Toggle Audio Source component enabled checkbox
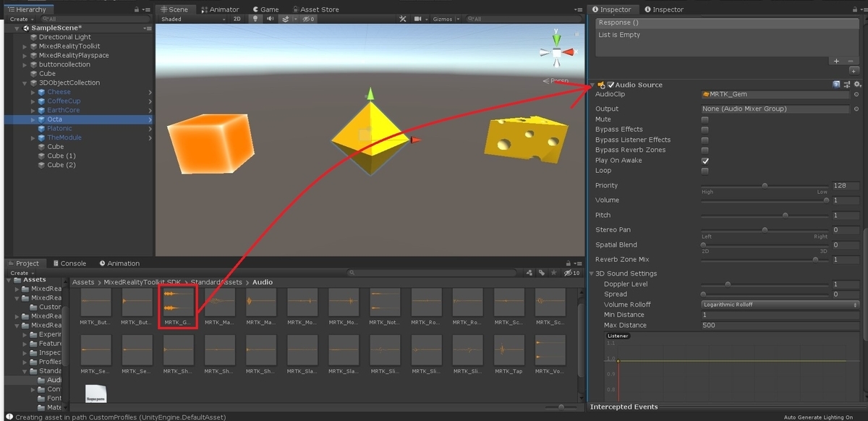Viewport: 868px width, 421px height. point(610,85)
